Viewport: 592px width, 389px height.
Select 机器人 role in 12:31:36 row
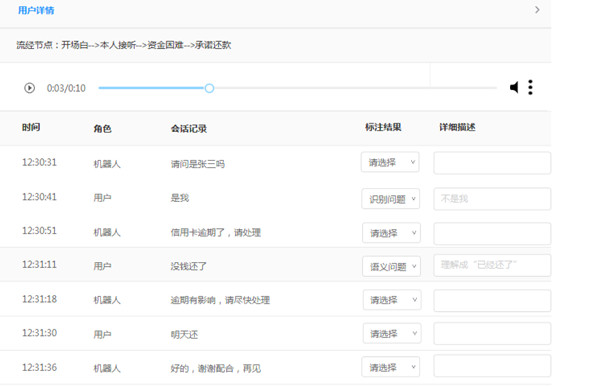107,368
